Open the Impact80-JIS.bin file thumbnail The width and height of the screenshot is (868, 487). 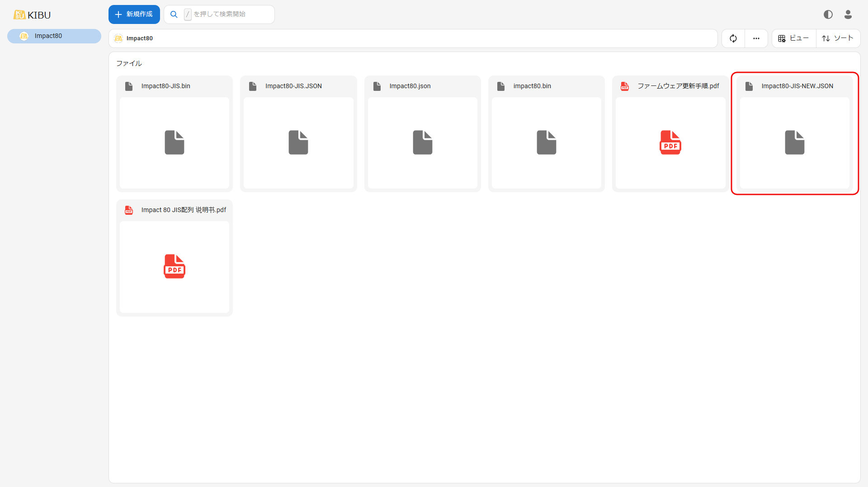click(x=175, y=142)
